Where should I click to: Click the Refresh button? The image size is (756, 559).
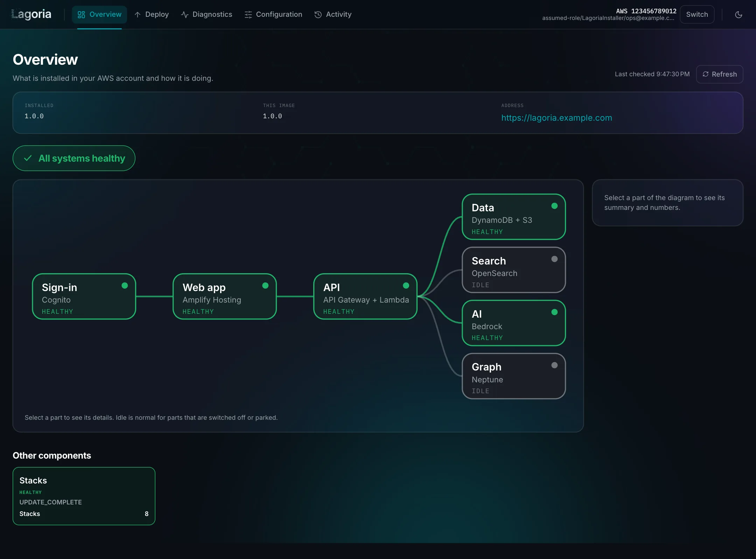pyautogui.click(x=720, y=74)
